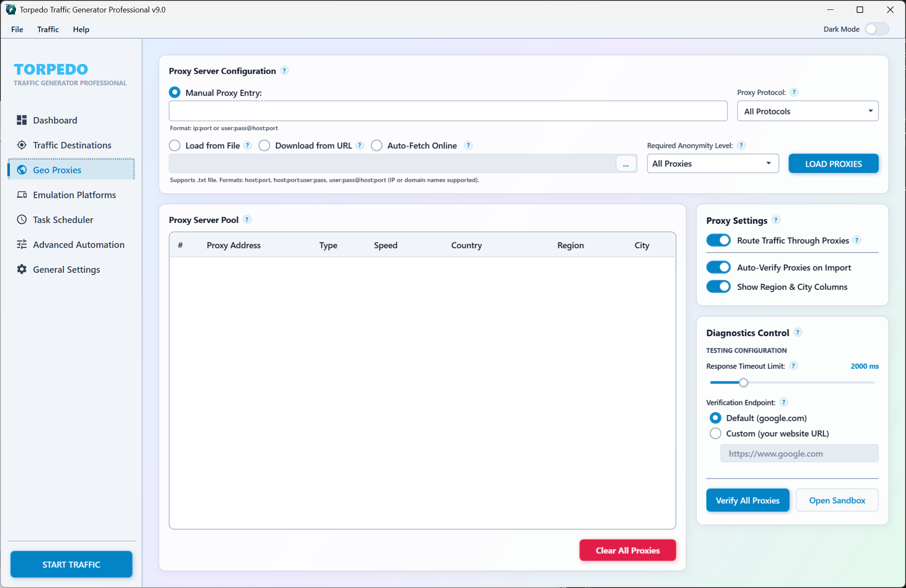Image resolution: width=906 pixels, height=588 pixels.
Task: Click the START TRAFFIC button
Action: coord(71,564)
